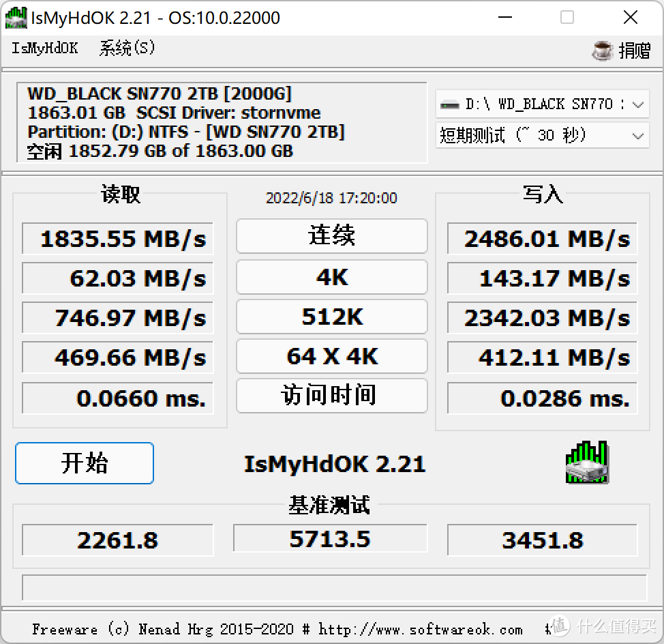This screenshot has height=644, width=664.
Task: Click the 基准测试 benchmark group header
Action: pos(329,505)
